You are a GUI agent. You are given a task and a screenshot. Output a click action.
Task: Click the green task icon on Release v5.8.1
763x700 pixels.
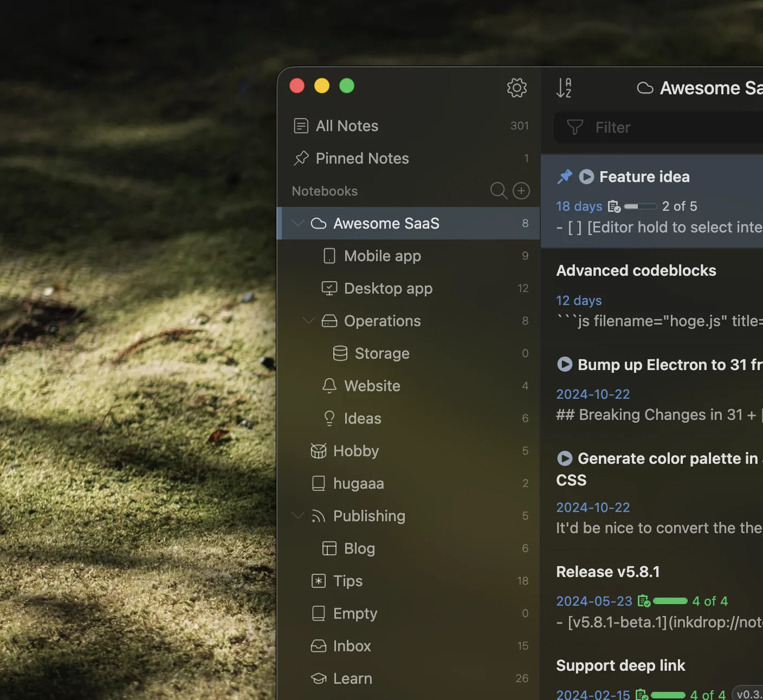click(644, 601)
